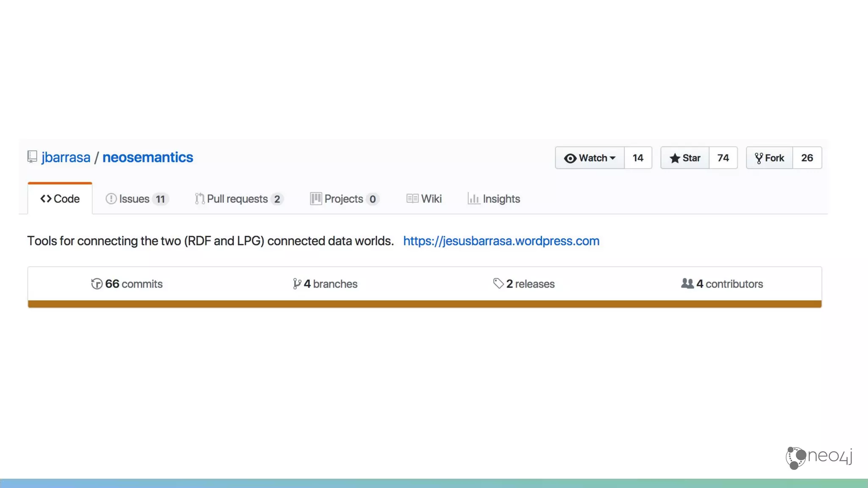Click the eye icon in the Watch button
Viewport: 868px width, 488px height.
(x=570, y=158)
